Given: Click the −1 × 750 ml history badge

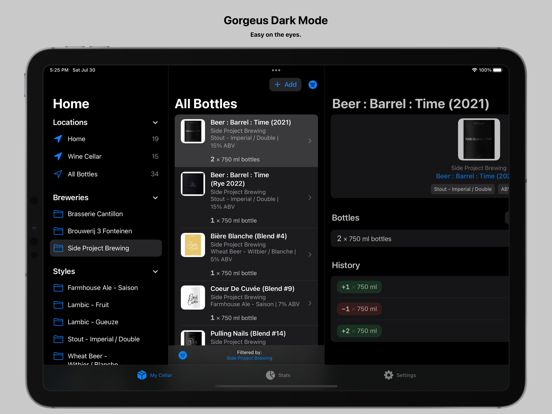Looking at the screenshot, I should [359, 309].
